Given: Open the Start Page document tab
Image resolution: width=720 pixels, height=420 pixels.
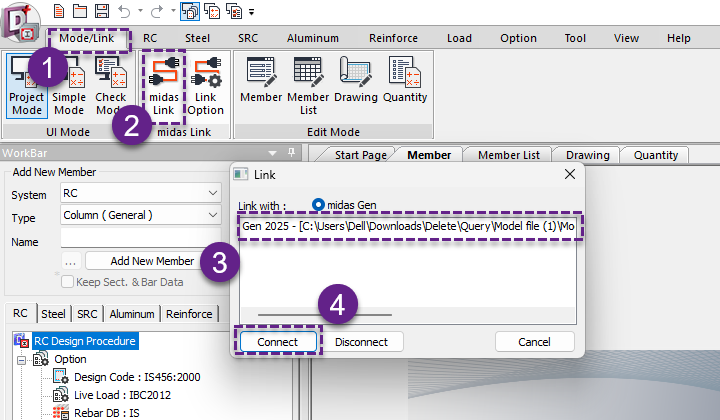Looking at the screenshot, I should (x=360, y=155).
